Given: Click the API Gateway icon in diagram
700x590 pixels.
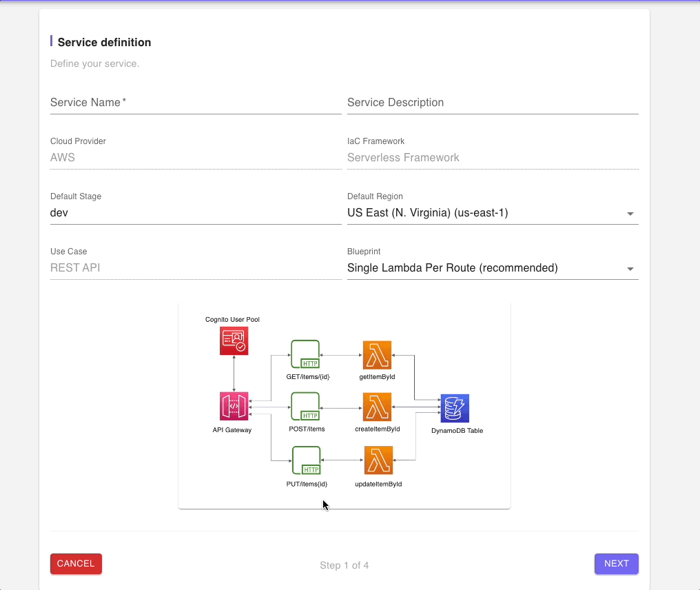Looking at the screenshot, I should (234, 406).
